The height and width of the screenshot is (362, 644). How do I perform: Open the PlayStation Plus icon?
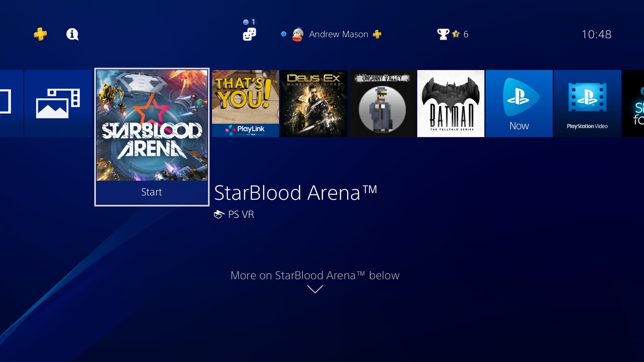pyautogui.click(x=40, y=34)
